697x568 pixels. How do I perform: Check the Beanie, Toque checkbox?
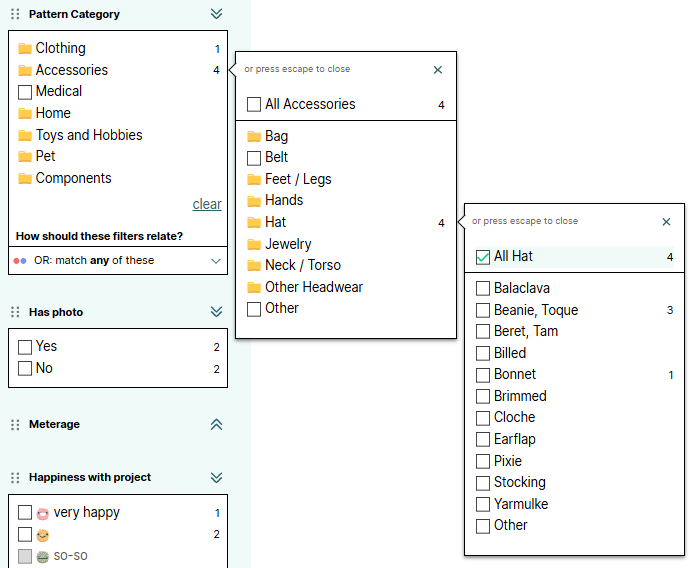[x=483, y=310]
